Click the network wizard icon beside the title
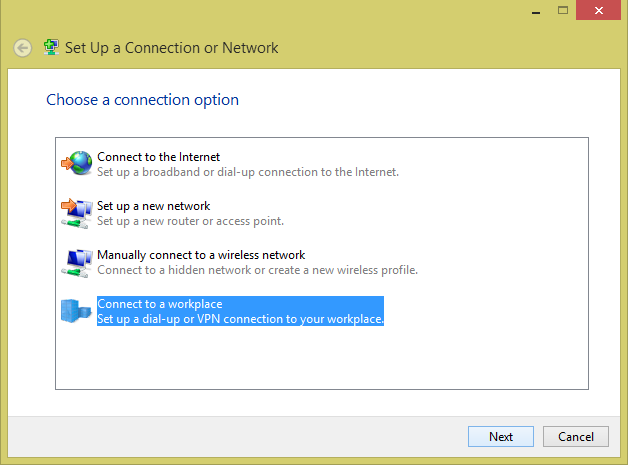The height and width of the screenshot is (465, 628). 51,48
